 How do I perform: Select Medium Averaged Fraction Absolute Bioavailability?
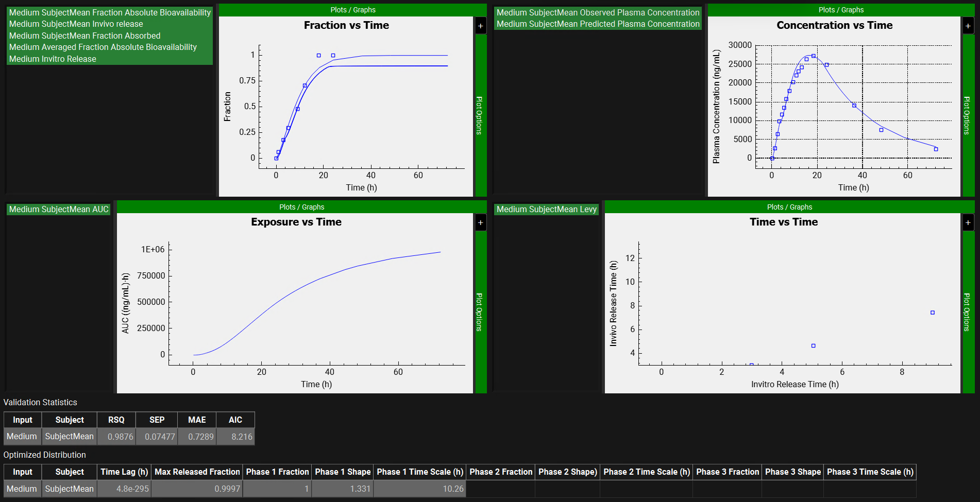click(x=103, y=47)
